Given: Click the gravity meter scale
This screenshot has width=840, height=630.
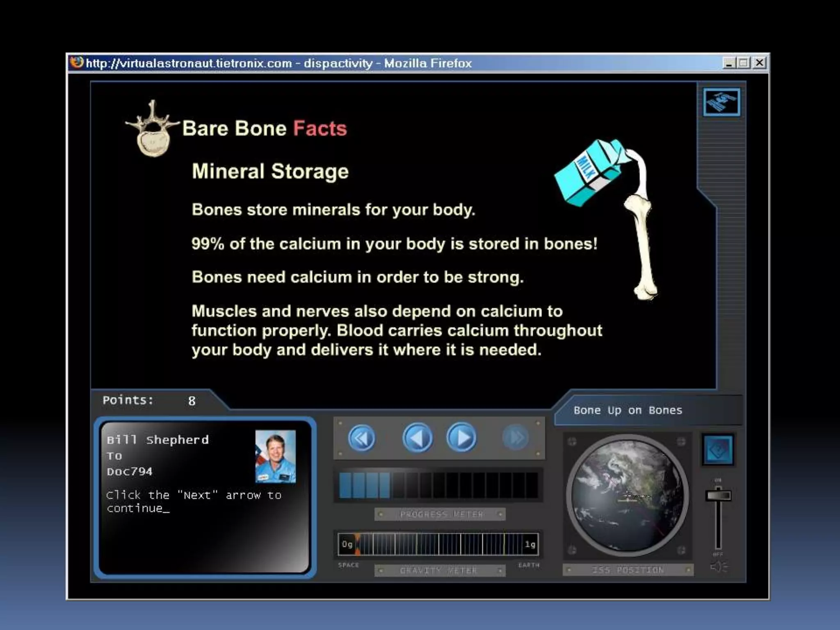Looking at the screenshot, I should coord(438,544).
